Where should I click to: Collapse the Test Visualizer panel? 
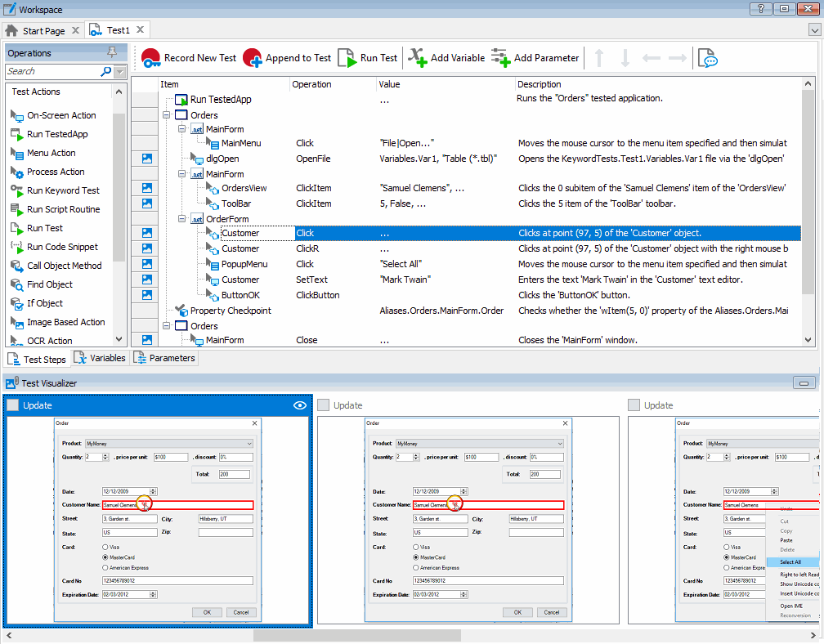coord(804,383)
